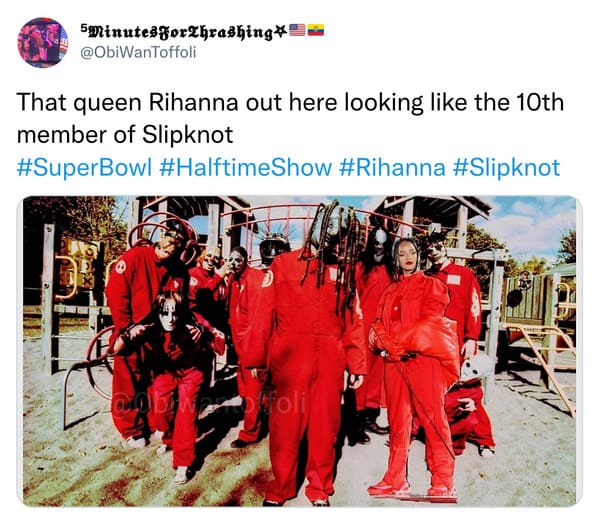Click the star symbol after the display name
The height and width of the screenshot is (524, 599).
(x=280, y=32)
